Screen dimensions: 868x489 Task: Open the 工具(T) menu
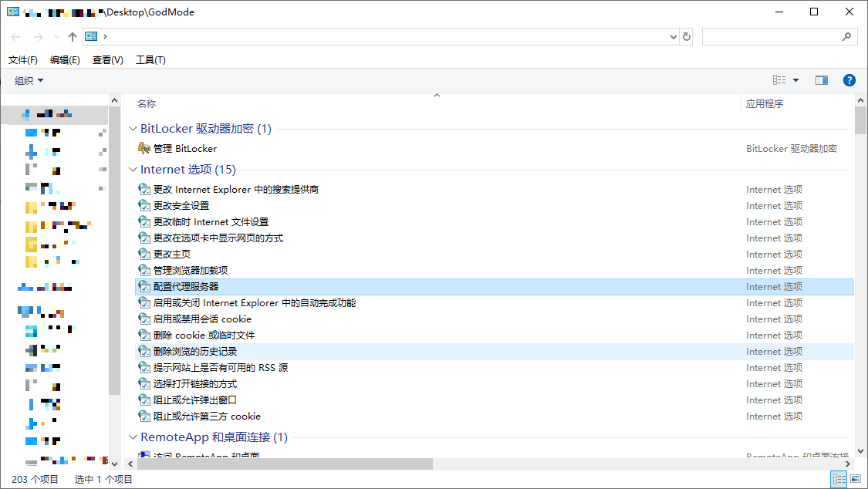click(150, 60)
